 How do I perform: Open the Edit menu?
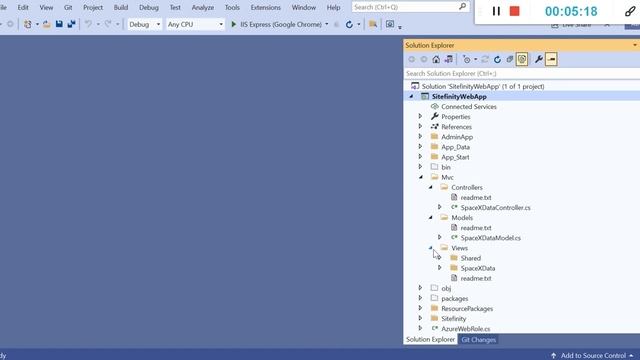23,7
